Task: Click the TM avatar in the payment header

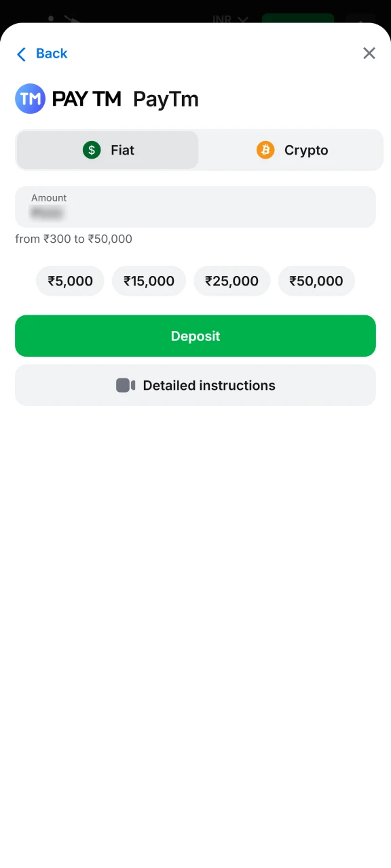Action: point(30,98)
